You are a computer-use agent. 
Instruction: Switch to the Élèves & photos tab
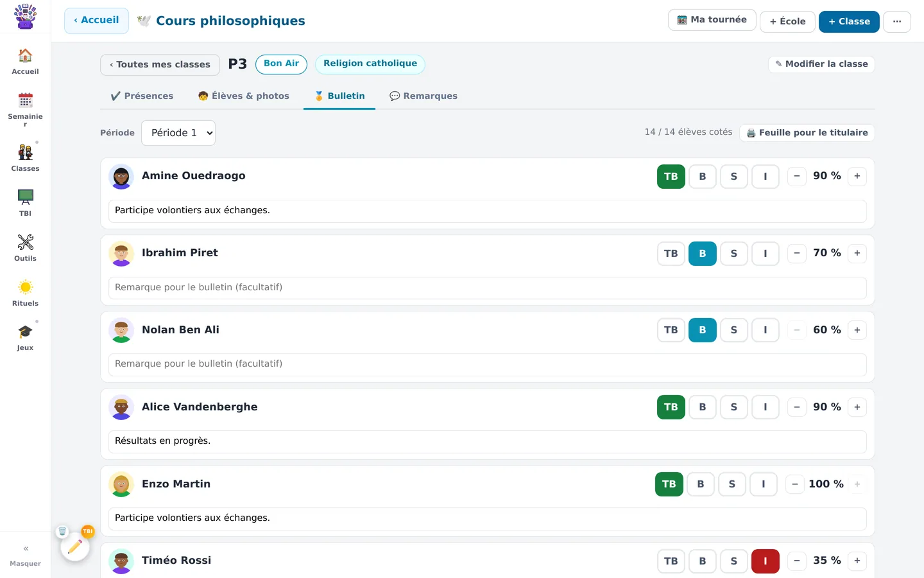tap(243, 96)
